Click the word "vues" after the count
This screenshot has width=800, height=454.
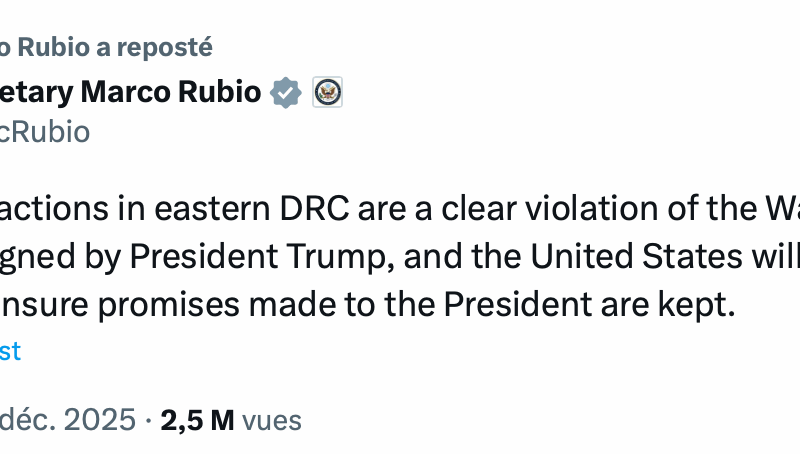[x=272, y=420]
